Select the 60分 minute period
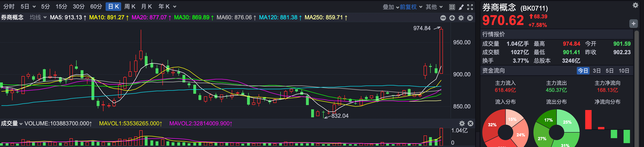Screen dimensions: 644x147 (x=96, y=7)
